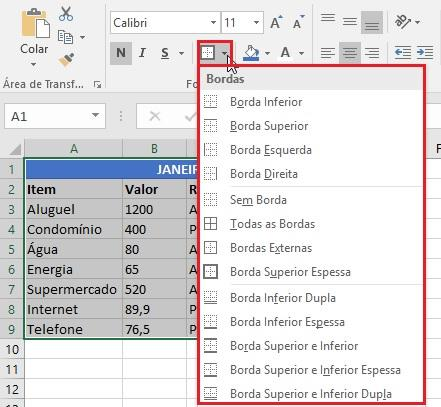The image size is (441, 407).
Task: Expand the Name Box dropdown arrow
Action: 95,115
